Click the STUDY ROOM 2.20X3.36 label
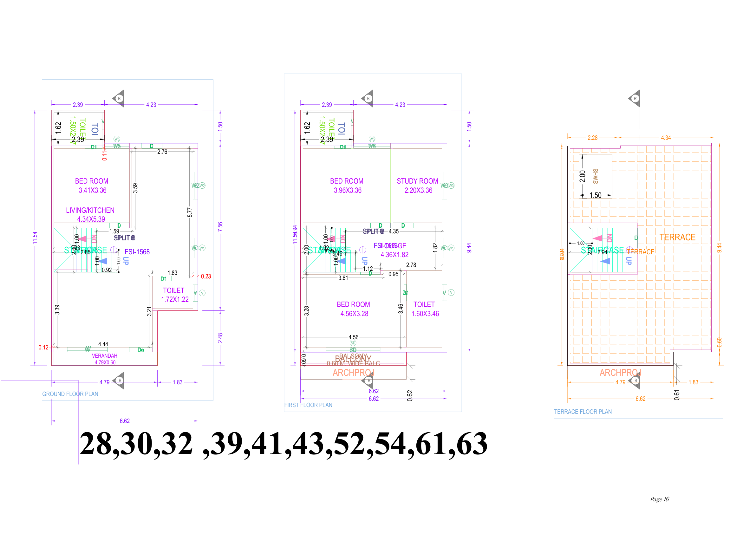Image resolution: width=756 pixels, height=534 pixels. tap(418, 186)
